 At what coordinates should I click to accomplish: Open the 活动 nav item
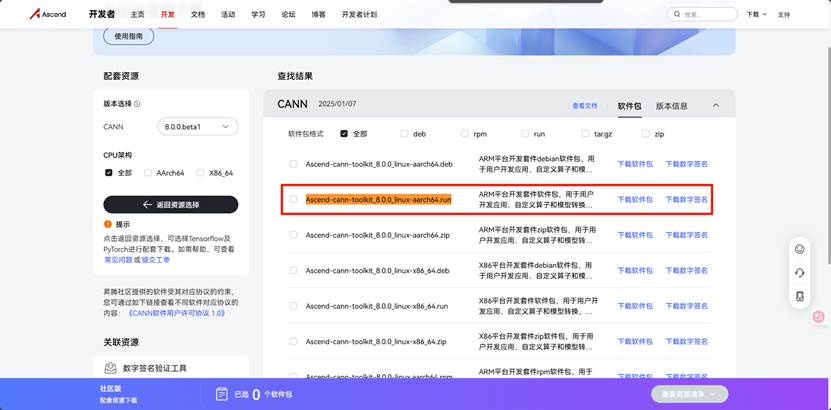click(228, 15)
